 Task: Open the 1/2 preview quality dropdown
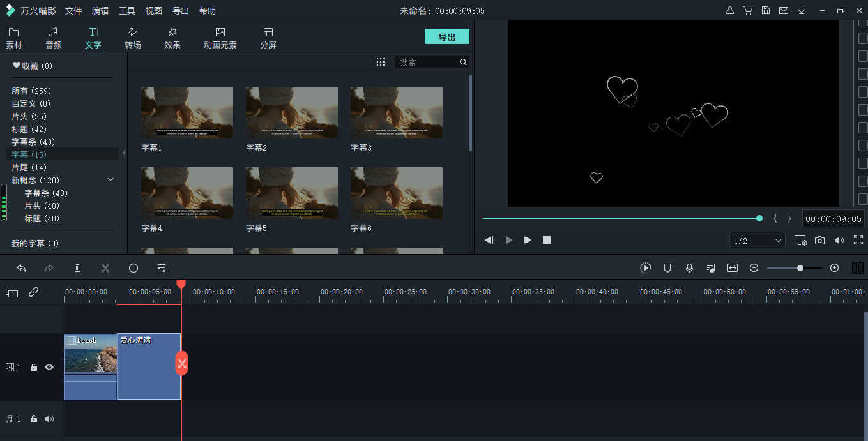(x=758, y=241)
